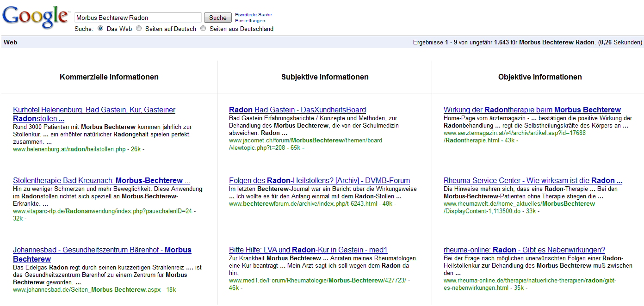Click the green URL starting www.rheuma-online.de/therapie
This screenshot has height=306, width=644.
click(530, 284)
